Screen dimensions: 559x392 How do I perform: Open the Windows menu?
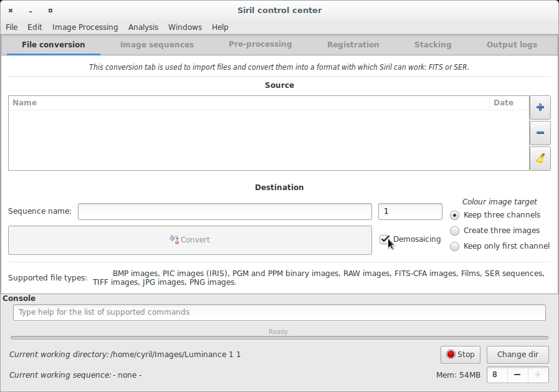tap(185, 27)
